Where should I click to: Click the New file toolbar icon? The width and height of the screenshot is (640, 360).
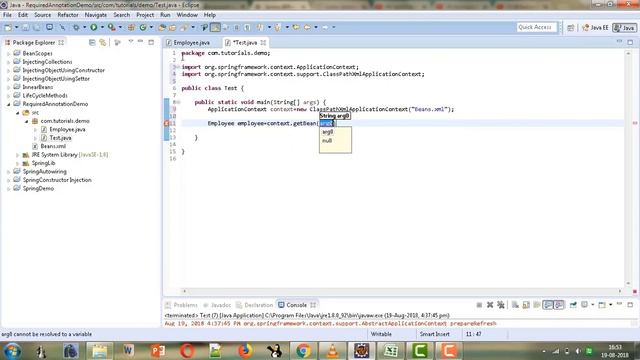[x=8, y=27]
